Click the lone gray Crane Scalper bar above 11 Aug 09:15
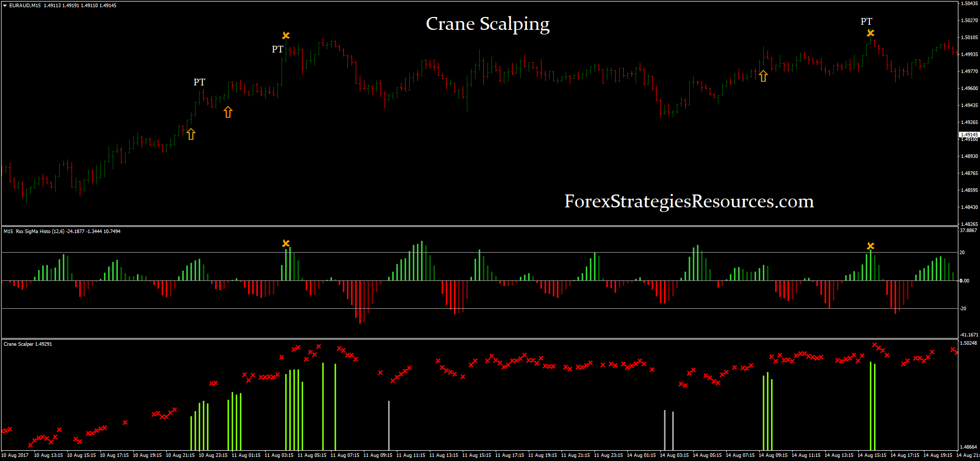 tap(389, 425)
